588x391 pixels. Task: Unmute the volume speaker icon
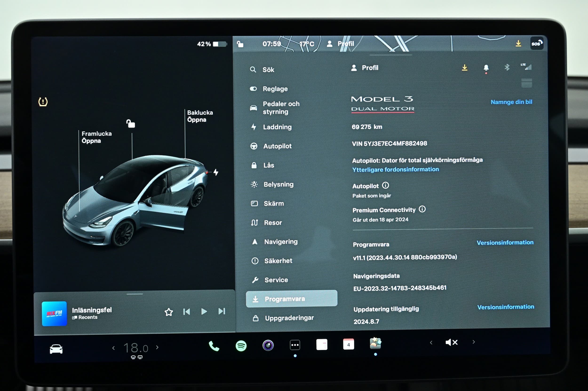coord(452,342)
